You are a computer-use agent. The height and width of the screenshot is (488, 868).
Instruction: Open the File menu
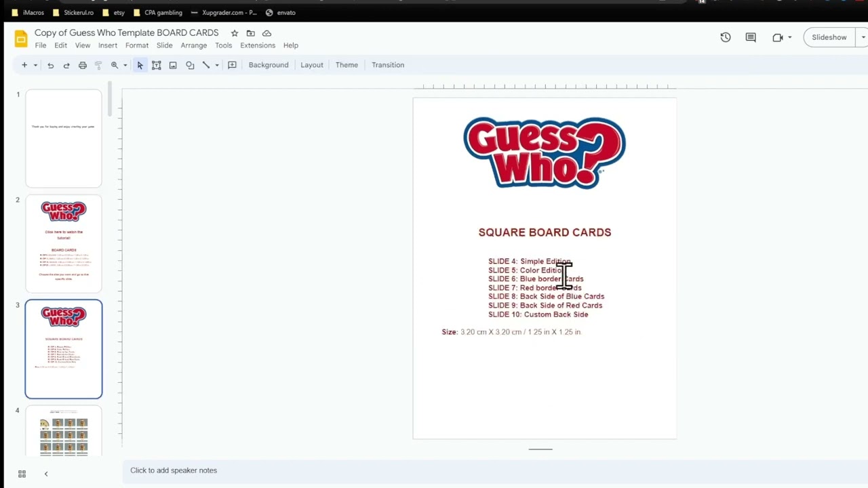point(41,45)
